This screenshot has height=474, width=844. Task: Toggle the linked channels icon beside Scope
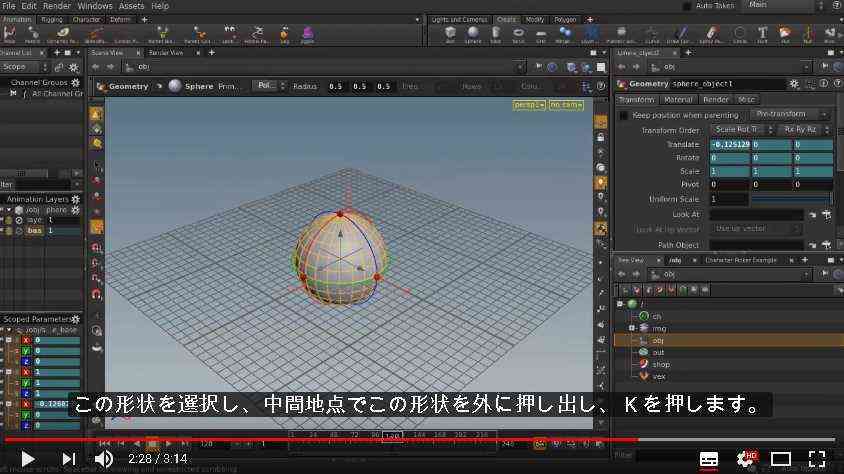click(x=59, y=67)
